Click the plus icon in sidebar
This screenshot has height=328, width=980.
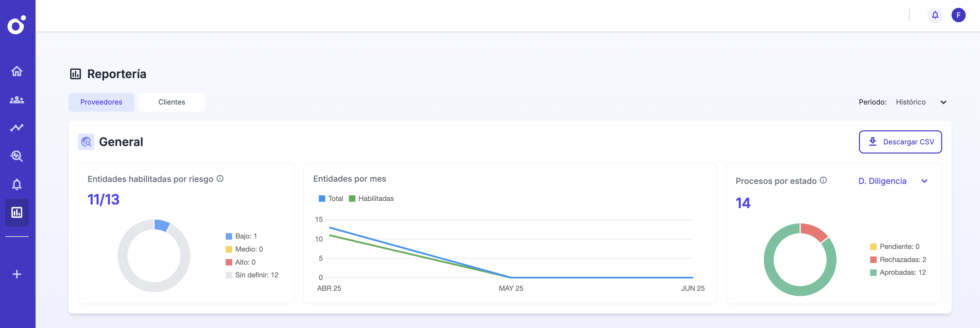click(17, 274)
